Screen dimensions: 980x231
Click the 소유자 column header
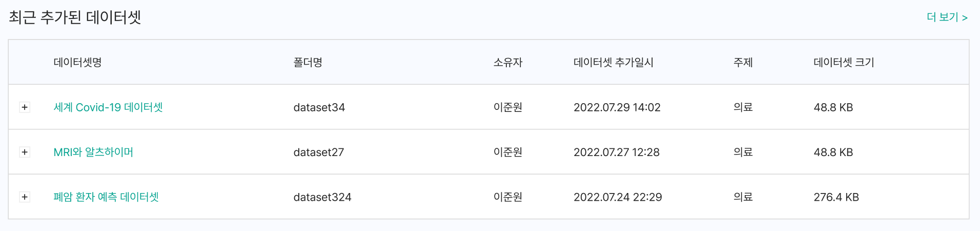(507, 62)
